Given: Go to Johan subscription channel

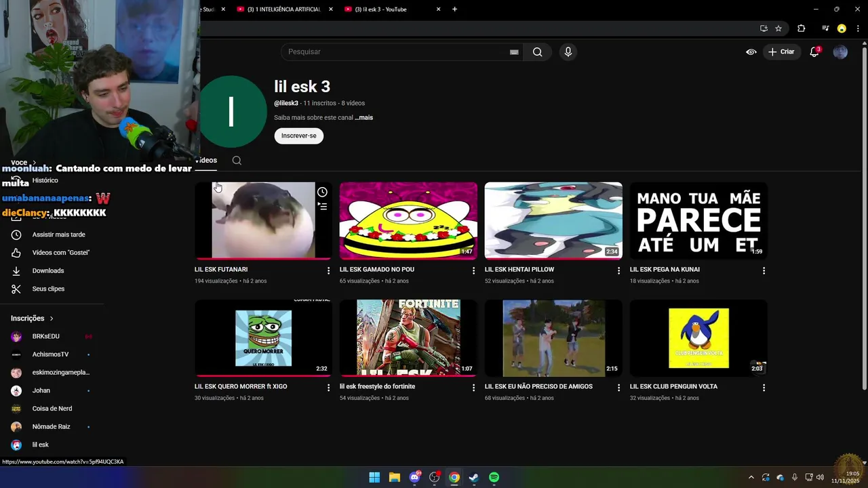Looking at the screenshot, I should coord(41,390).
